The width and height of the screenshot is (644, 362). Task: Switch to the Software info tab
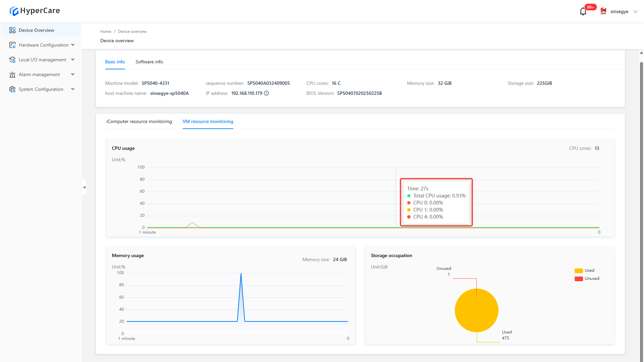pyautogui.click(x=149, y=62)
